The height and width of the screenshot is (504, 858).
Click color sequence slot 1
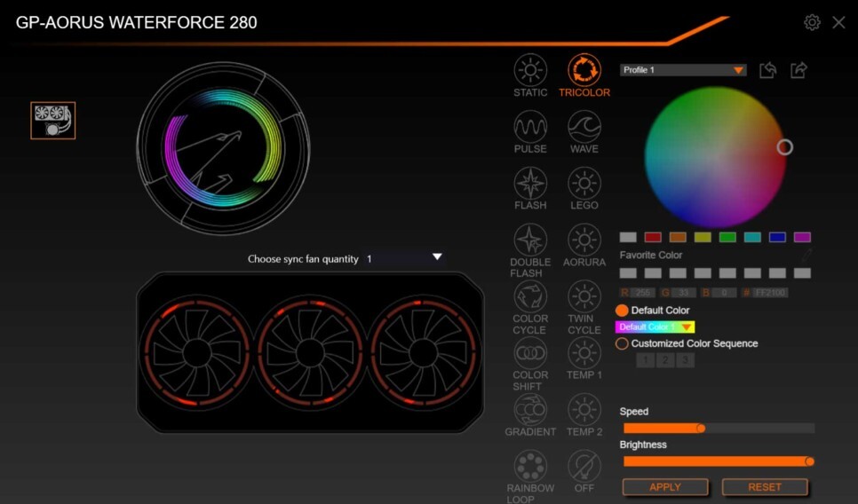(x=646, y=360)
